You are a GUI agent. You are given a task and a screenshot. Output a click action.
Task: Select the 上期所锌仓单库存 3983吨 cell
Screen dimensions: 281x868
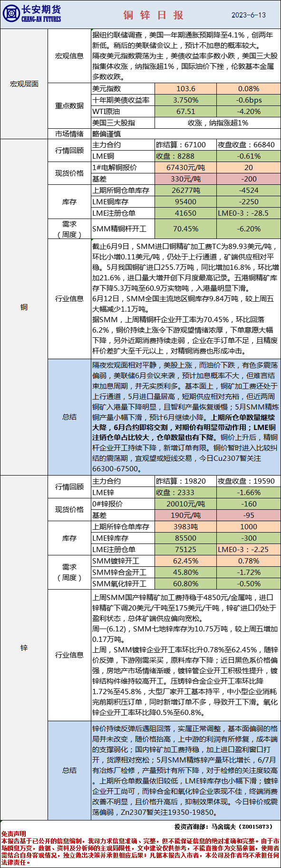coord(185,527)
